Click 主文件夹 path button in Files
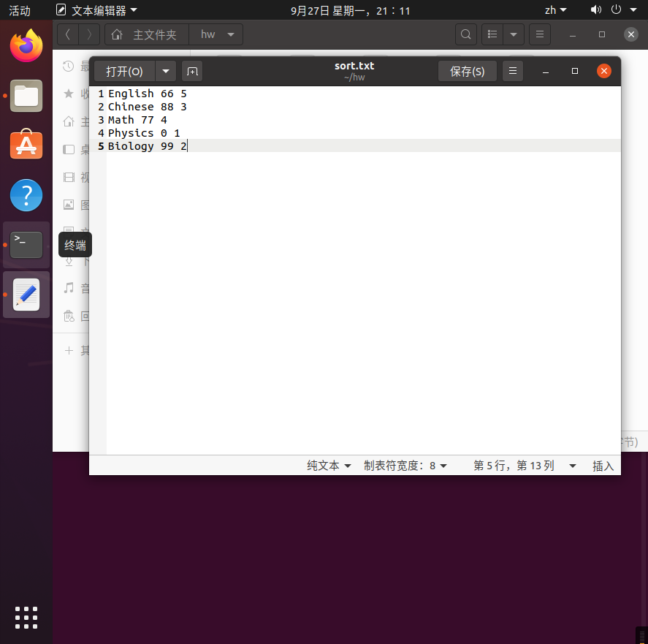The image size is (648, 644). (x=147, y=34)
